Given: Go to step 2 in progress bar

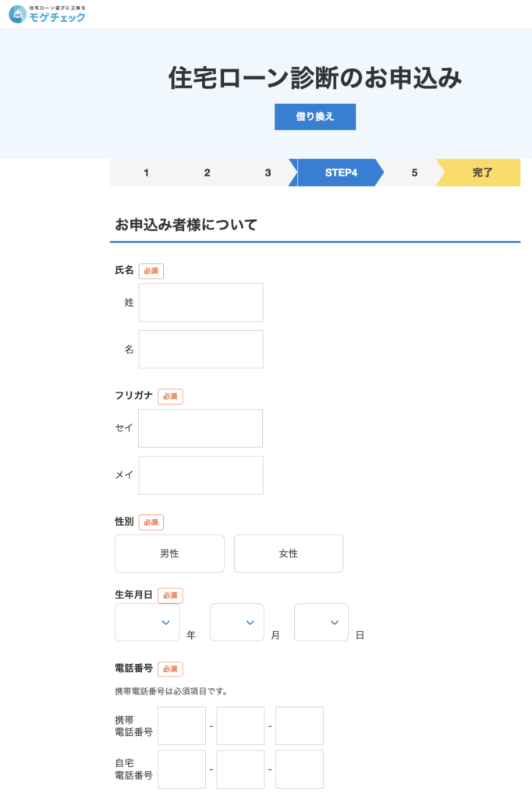Looking at the screenshot, I should (x=207, y=172).
